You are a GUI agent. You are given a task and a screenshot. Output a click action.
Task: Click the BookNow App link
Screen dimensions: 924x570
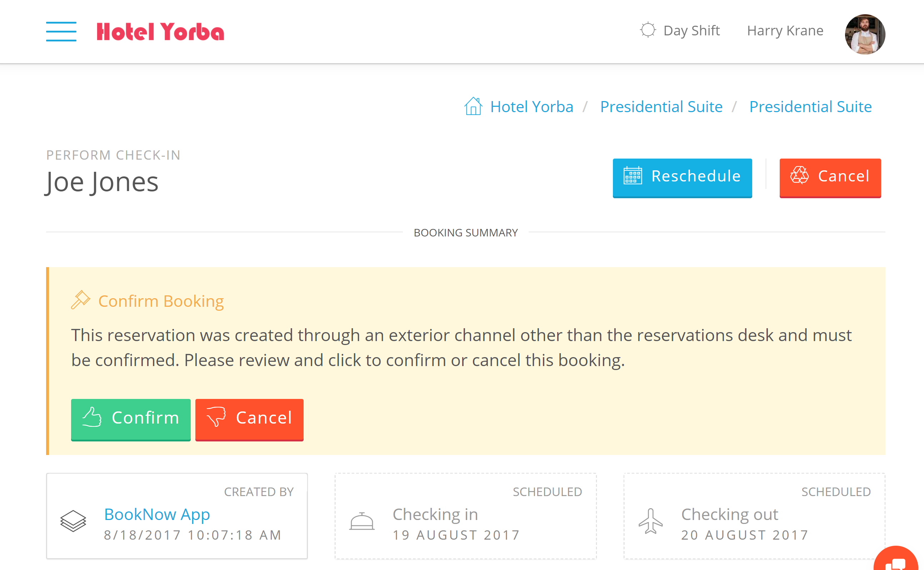tap(156, 514)
